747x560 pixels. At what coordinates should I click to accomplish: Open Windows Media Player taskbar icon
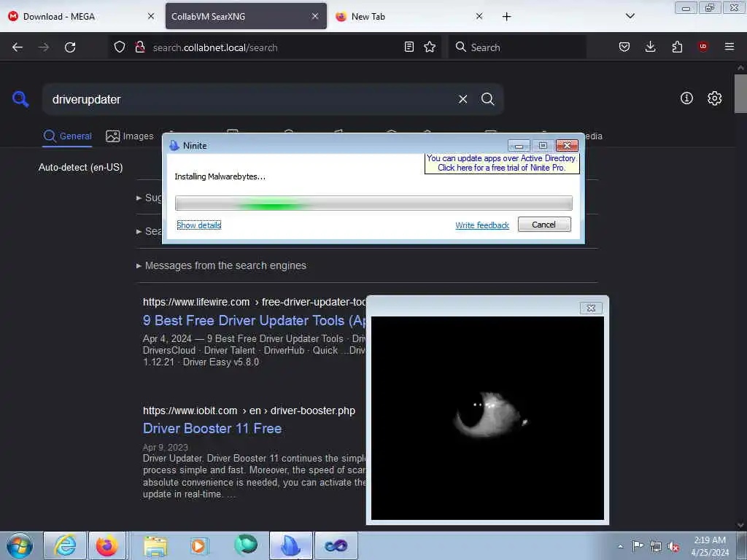tap(198, 545)
